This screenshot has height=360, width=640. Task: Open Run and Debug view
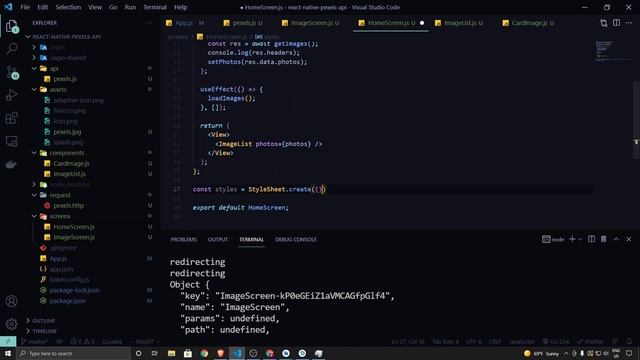pyautogui.click(x=11, y=95)
